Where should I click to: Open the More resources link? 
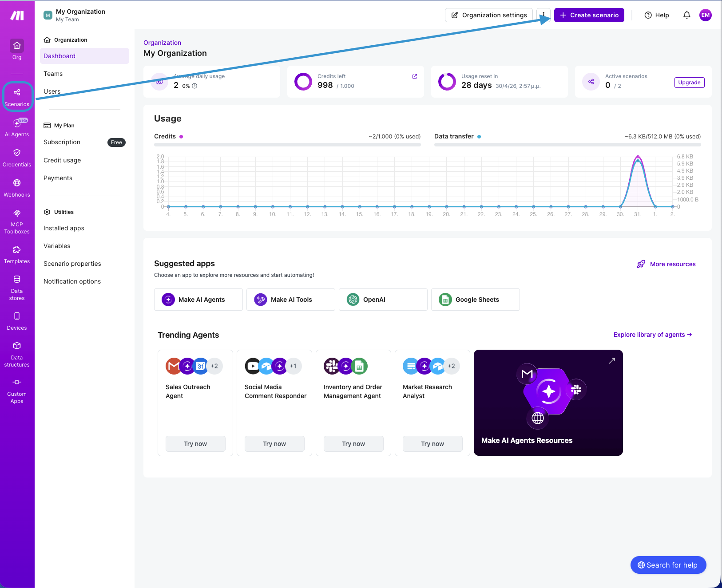(666, 264)
